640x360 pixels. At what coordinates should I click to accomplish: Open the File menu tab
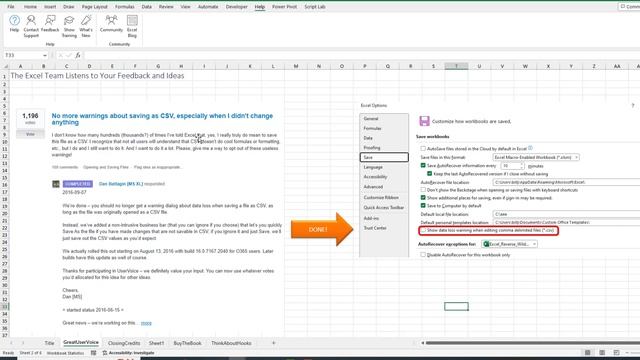pos(11,7)
